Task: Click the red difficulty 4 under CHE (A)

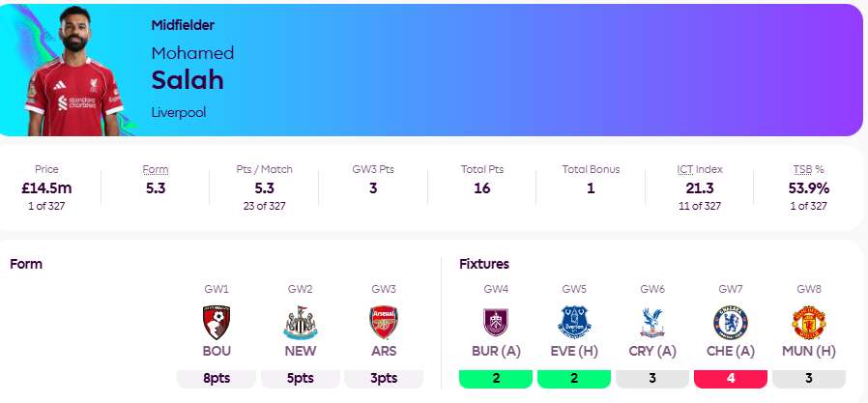Action: [731, 378]
